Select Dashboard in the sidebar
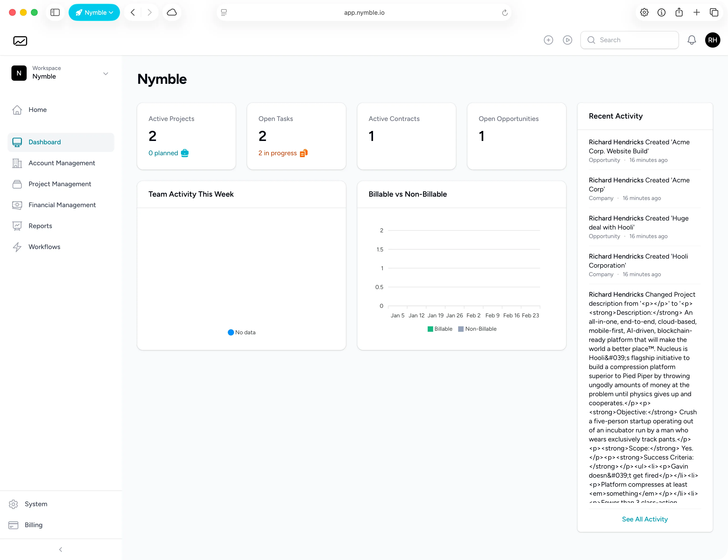This screenshot has height=560, width=728. [44, 142]
